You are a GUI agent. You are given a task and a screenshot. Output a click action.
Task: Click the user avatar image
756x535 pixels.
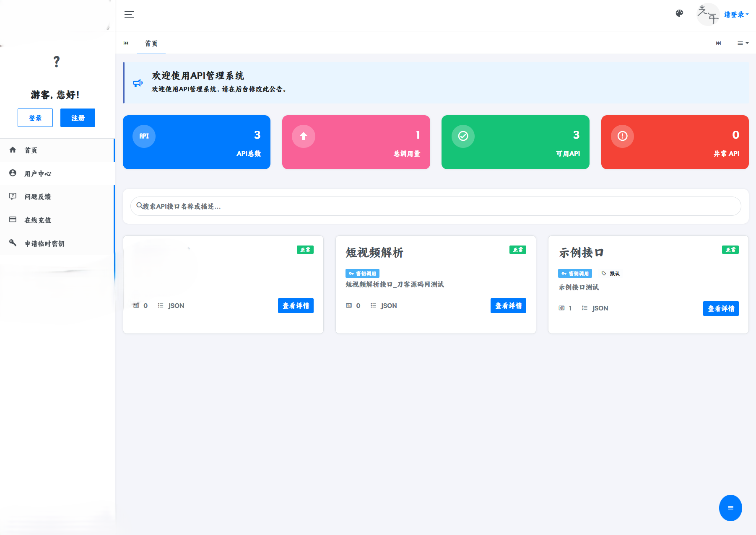tap(708, 15)
